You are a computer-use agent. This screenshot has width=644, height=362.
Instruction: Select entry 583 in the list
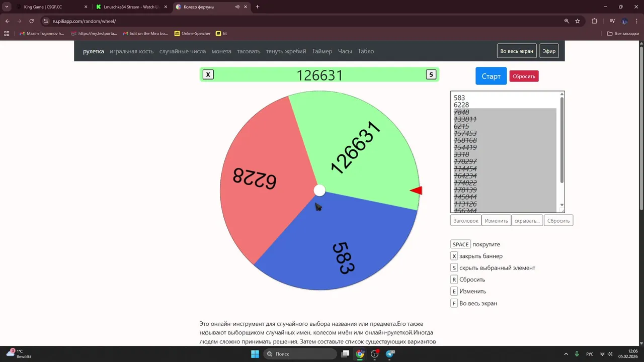[459, 98]
